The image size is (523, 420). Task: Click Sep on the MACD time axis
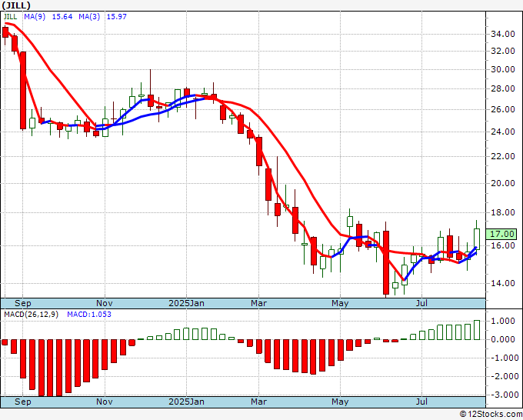[x=22, y=402]
